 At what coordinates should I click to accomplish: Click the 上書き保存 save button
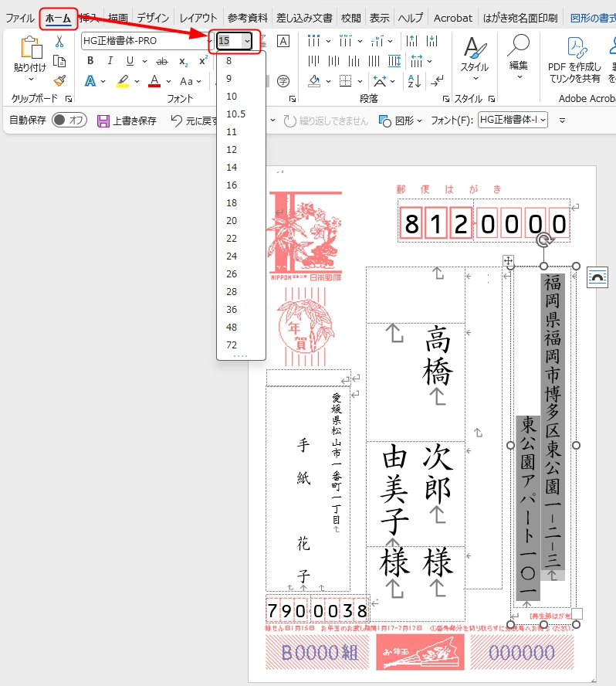tap(127, 121)
